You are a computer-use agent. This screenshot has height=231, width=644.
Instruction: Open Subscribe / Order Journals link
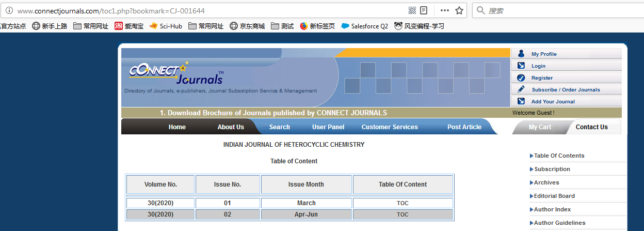[566, 90]
